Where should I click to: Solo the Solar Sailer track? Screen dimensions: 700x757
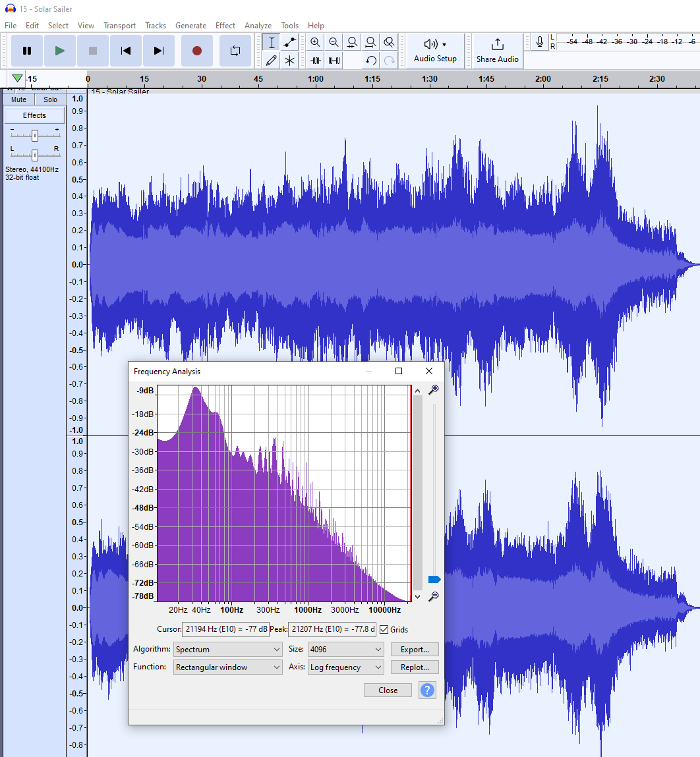[x=50, y=99]
